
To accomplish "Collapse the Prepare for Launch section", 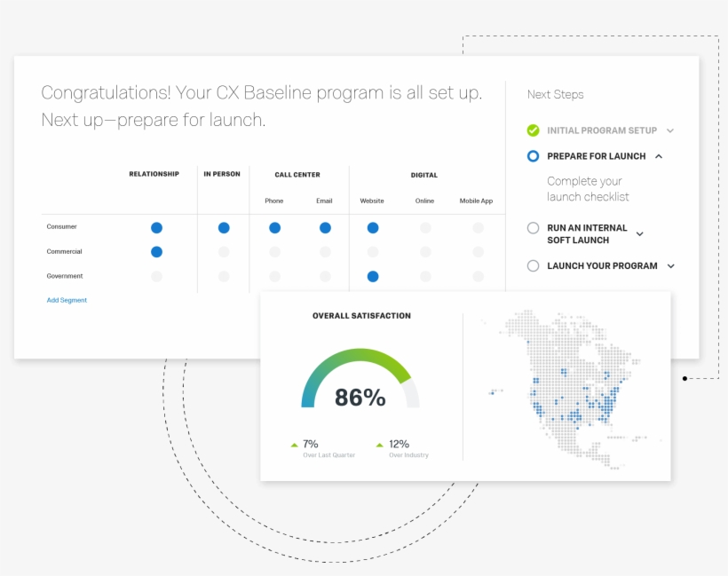I will coord(658,156).
